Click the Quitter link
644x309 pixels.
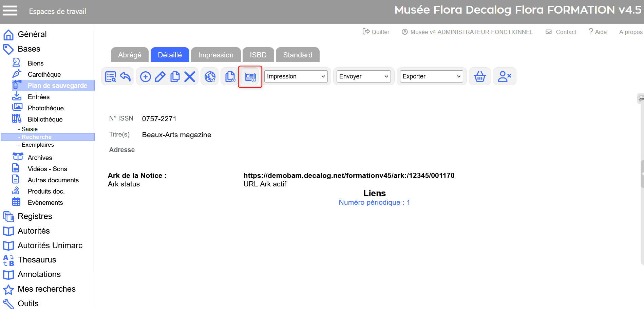[x=376, y=32]
